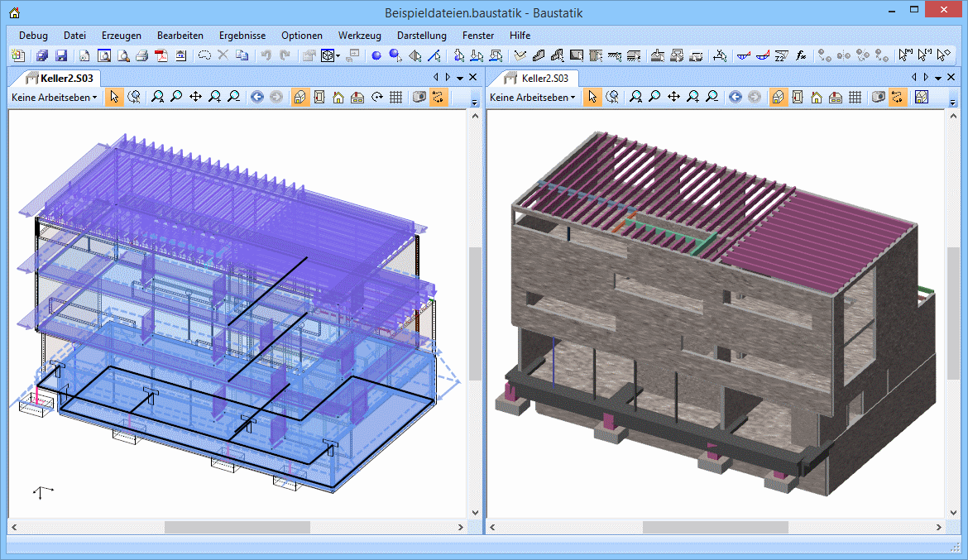Toggle the arrow selection mode in left view
The width and height of the screenshot is (968, 560).
[114, 97]
